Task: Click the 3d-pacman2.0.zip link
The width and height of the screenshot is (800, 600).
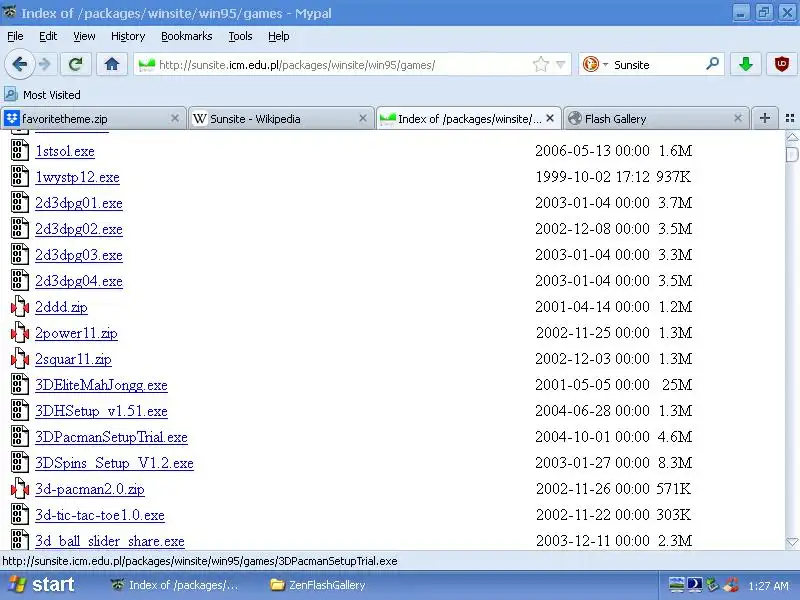Action: (x=90, y=490)
